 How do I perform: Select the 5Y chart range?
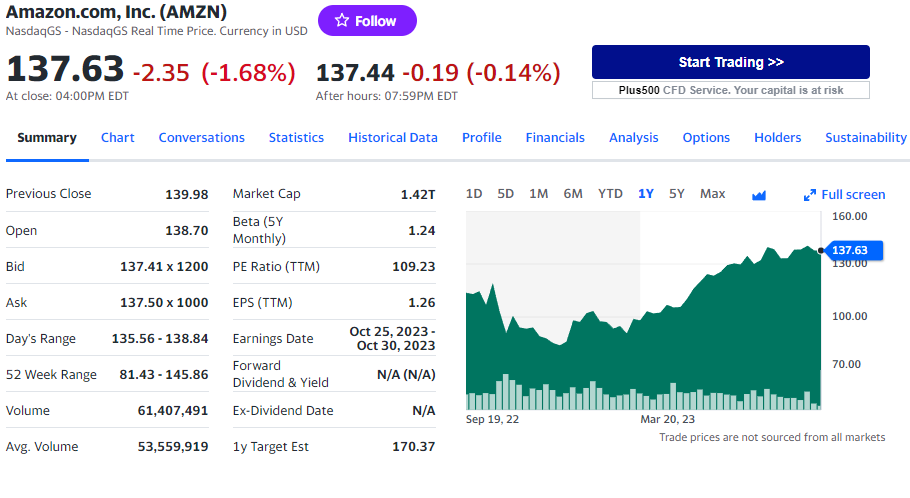(x=677, y=194)
